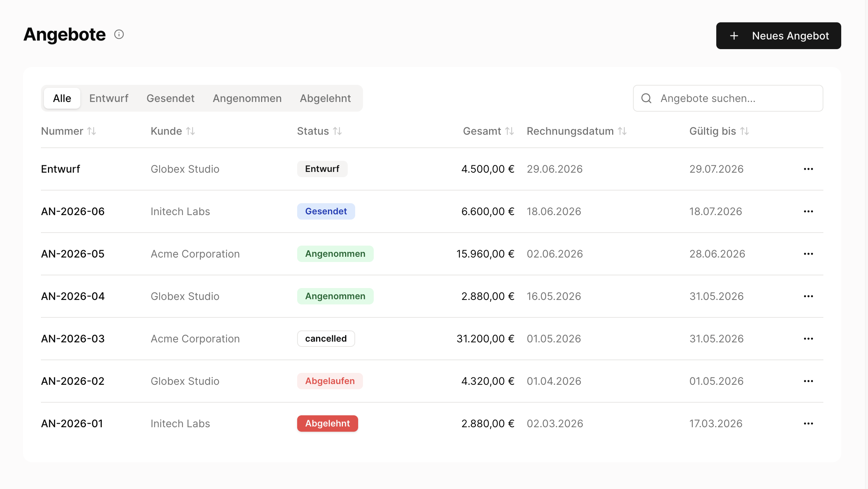Click the search magnifier icon
This screenshot has width=868, height=489.
tap(646, 98)
